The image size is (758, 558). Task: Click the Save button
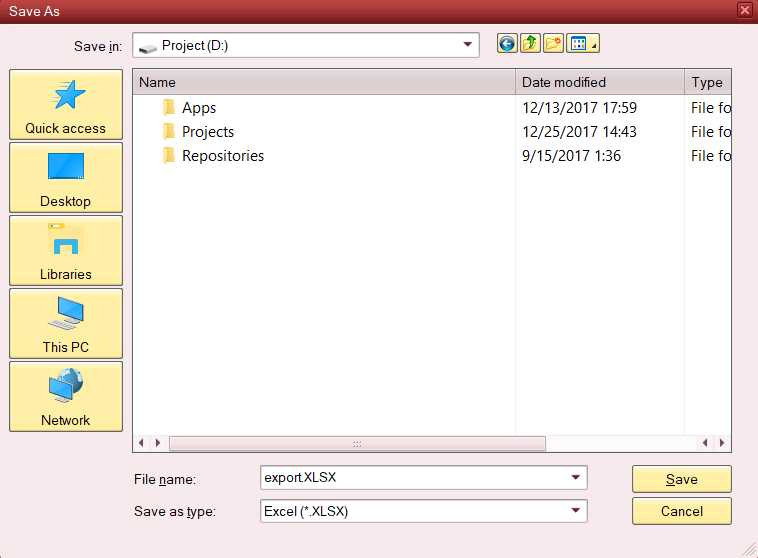[x=682, y=479]
